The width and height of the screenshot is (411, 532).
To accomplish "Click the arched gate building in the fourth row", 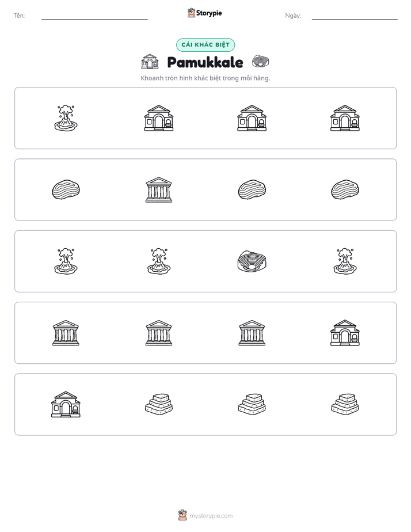I will (345, 333).
